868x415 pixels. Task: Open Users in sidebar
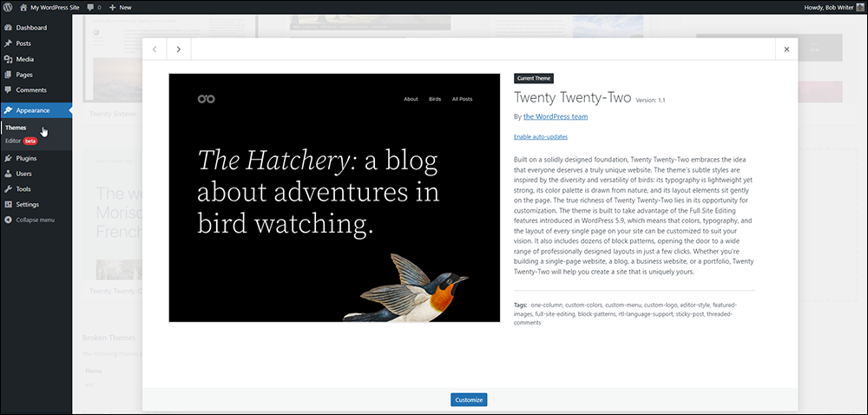[36, 174]
